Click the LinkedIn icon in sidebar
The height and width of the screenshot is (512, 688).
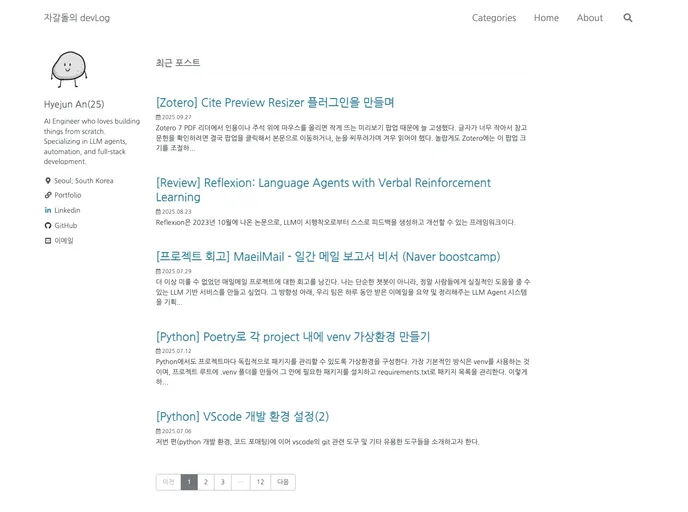48,211
